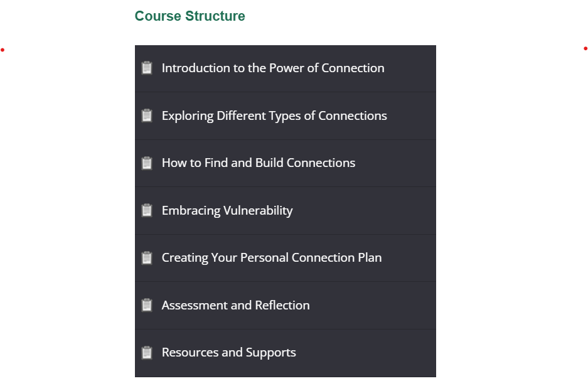Expand Exploring Different Types of Connections
Image resolution: width=588 pixels, height=381 pixels.
click(x=274, y=115)
